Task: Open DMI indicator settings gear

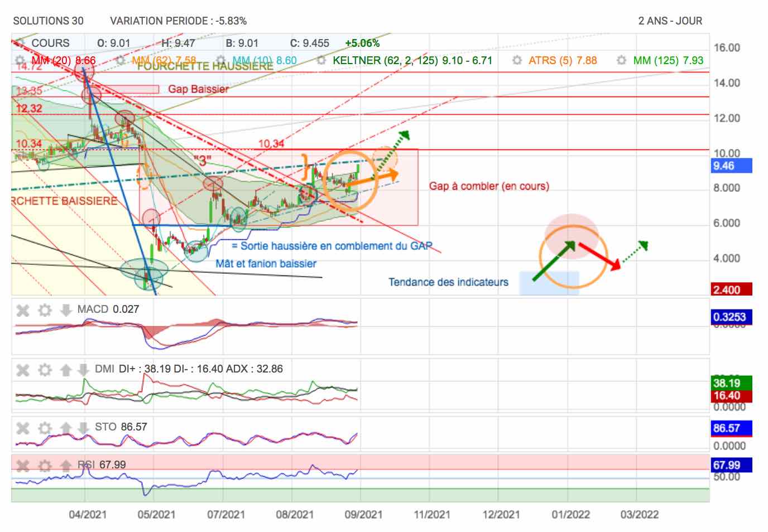Action: [45, 370]
